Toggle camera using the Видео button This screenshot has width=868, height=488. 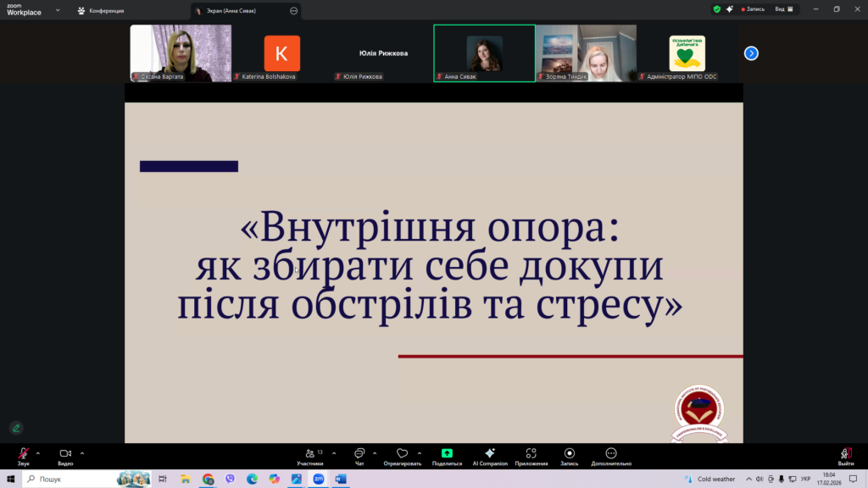point(65,454)
